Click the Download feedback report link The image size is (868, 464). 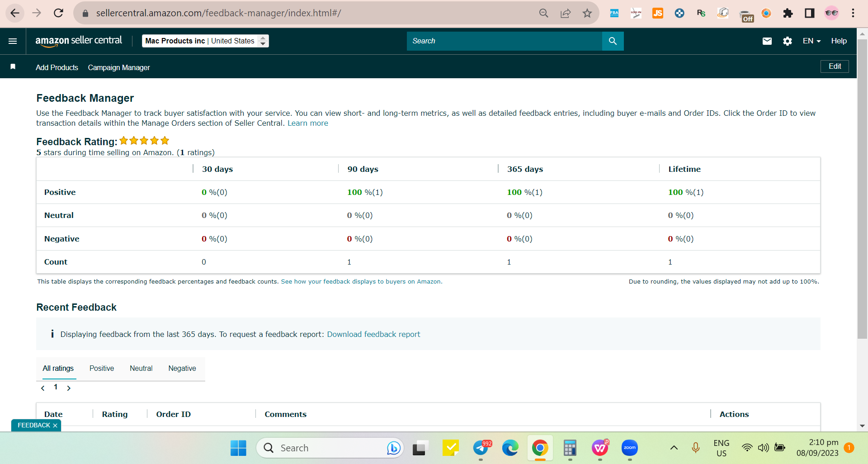(x=373, y=334)
